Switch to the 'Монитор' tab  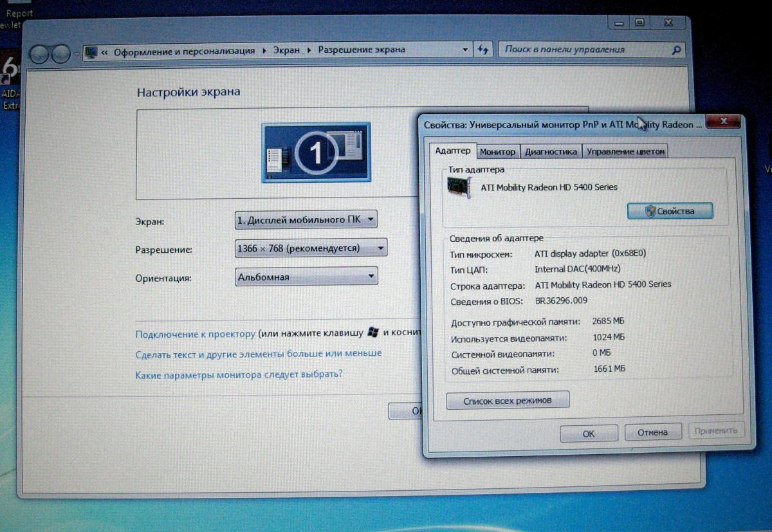tap(497, 152)
